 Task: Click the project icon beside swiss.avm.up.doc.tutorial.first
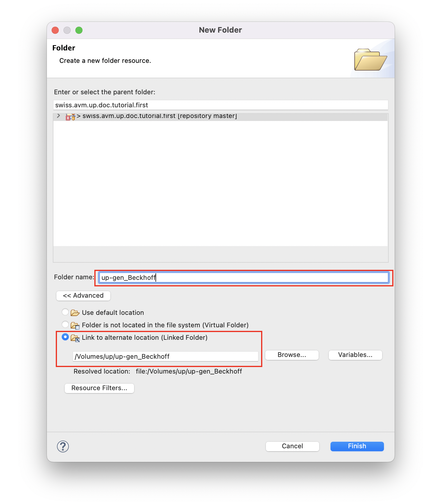click(x=70, y=117)
